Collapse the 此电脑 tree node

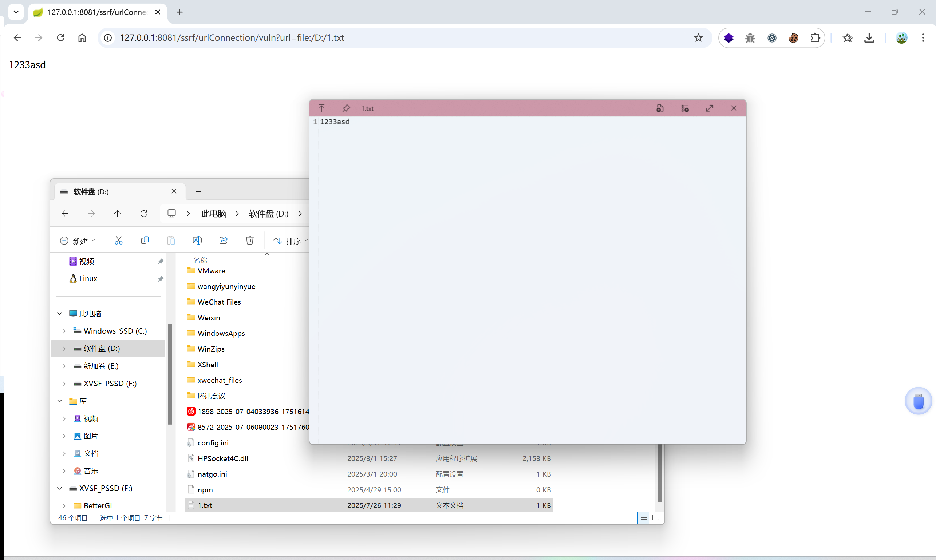point(60,314)
